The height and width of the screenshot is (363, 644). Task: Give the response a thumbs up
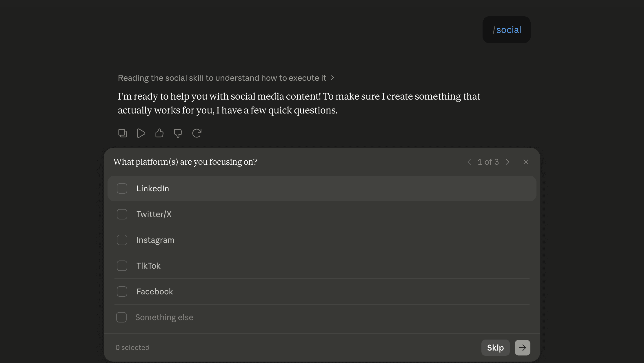159,133
